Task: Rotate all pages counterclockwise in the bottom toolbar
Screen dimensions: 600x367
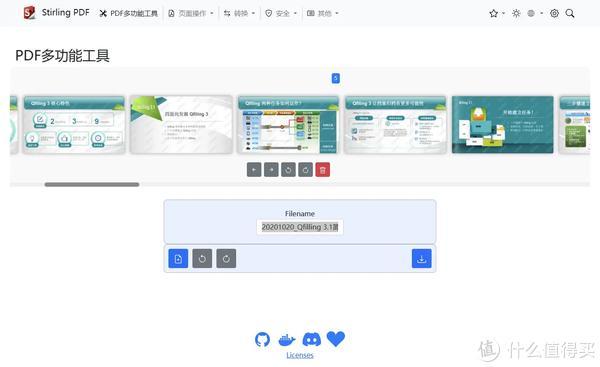Action: [x=202, y=259]
